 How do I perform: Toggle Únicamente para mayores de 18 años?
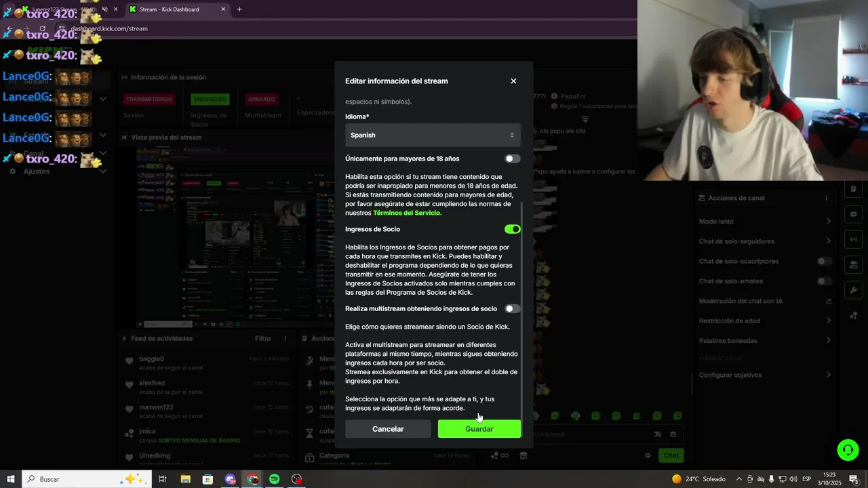(513, 159)
